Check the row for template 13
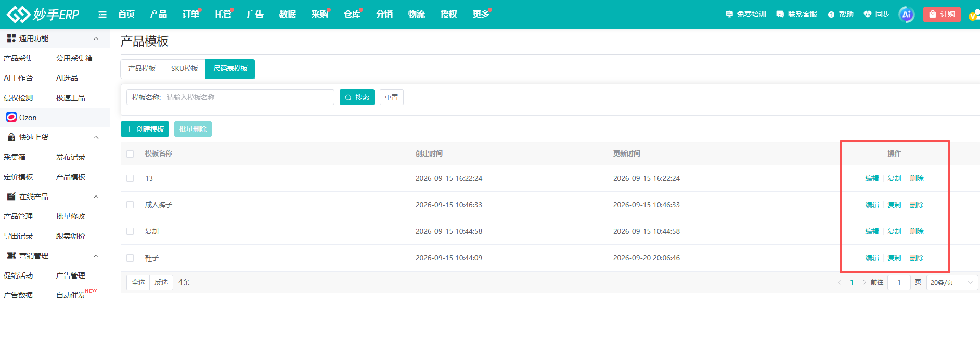 click(x=130, y=178)
